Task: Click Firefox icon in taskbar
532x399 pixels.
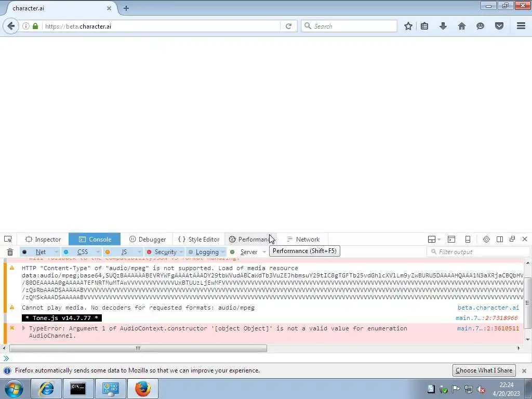Action: tap(143, 389)
